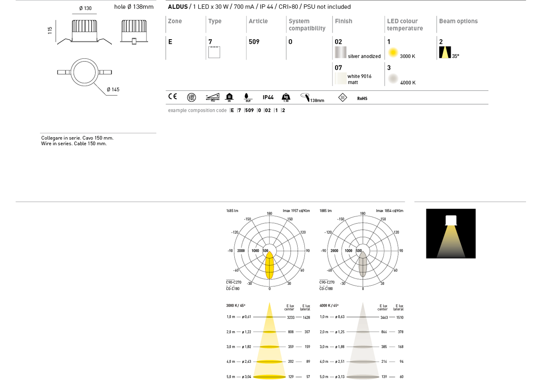Click the Beam options header
The height and width of the screenshot is (392, 542).
coord(458,21)
